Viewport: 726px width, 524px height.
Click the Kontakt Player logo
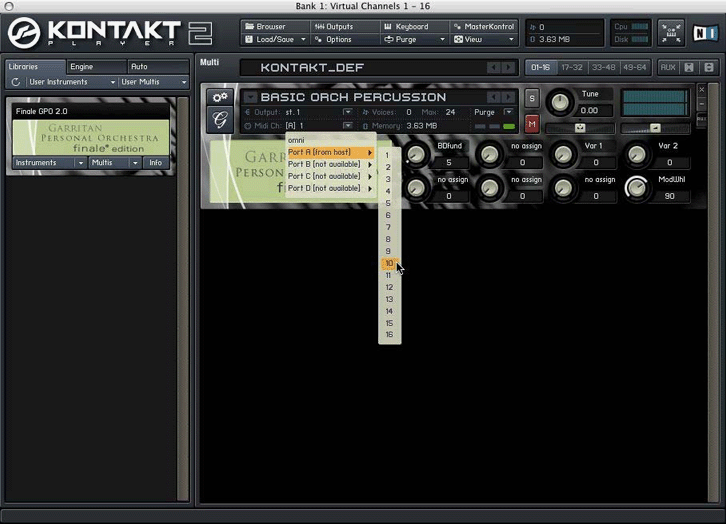click(x=110, y=33)
